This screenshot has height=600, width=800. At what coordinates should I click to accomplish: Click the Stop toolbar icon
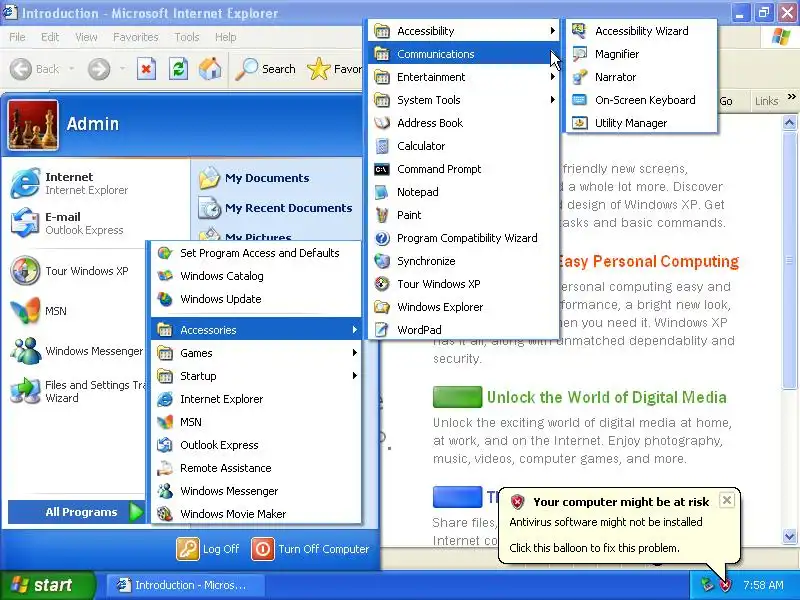[x=146, y=69]
